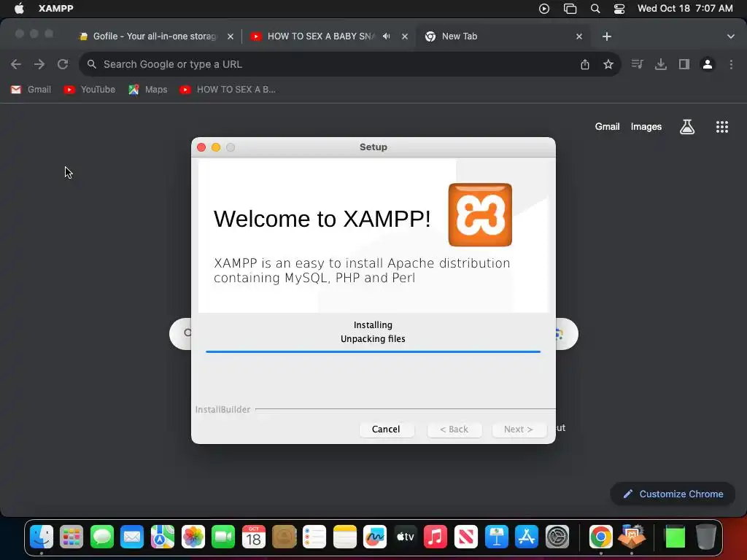Open Launchpad from the Dock

tap(71, 537)
